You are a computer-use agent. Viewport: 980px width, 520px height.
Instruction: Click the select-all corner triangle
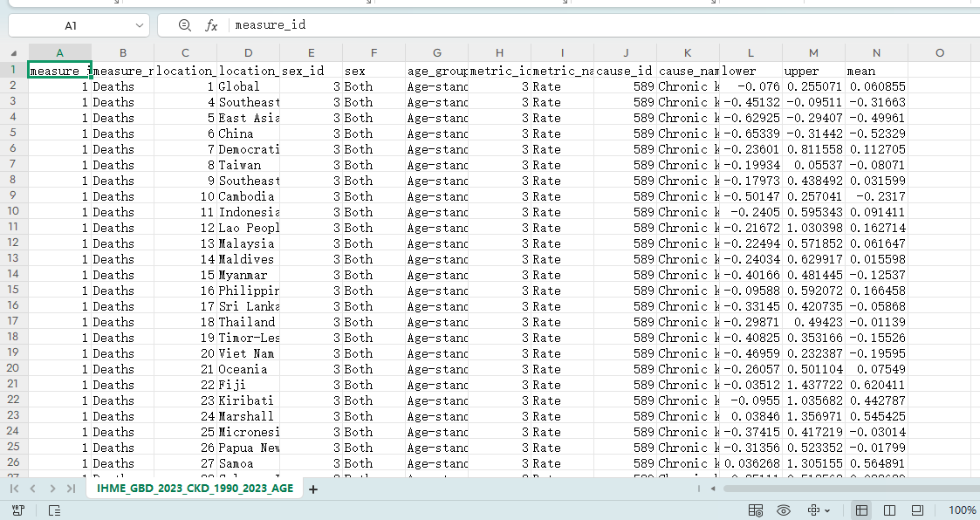point(14,53)
